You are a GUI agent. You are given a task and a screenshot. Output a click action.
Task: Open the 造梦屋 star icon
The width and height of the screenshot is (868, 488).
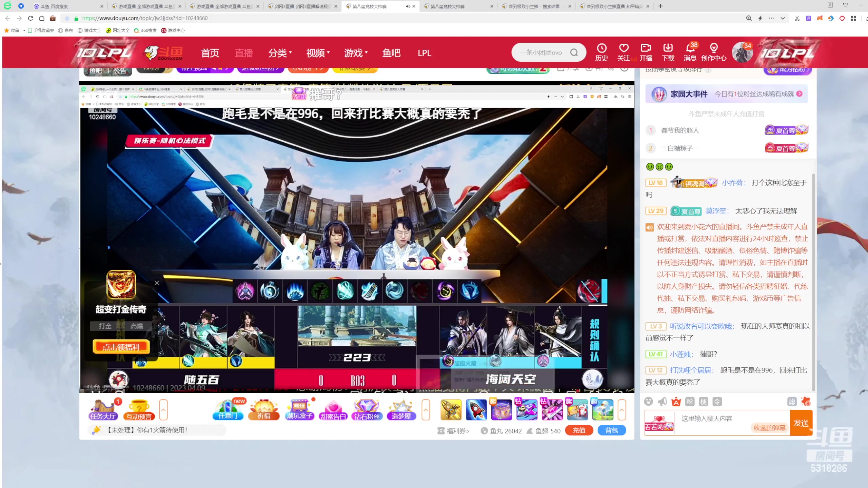point(401,409)
